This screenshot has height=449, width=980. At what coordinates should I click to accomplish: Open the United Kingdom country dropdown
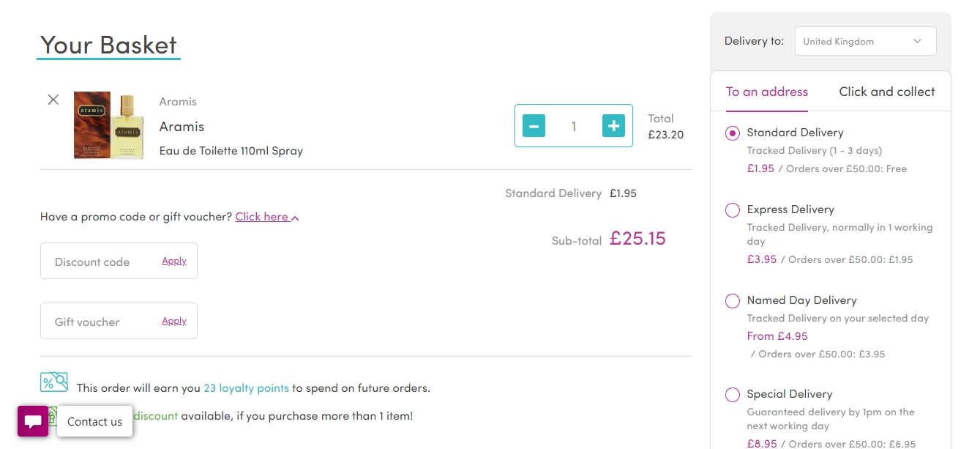coord(865,41)
